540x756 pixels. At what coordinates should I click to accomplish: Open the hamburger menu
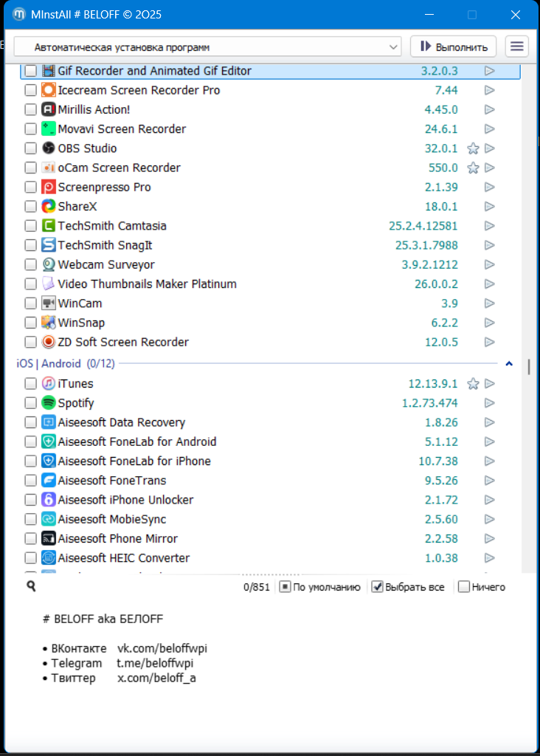[x=517, y=47]
